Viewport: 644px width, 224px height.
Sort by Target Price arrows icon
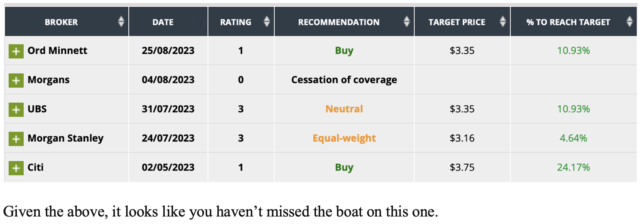tap(503, 22)
